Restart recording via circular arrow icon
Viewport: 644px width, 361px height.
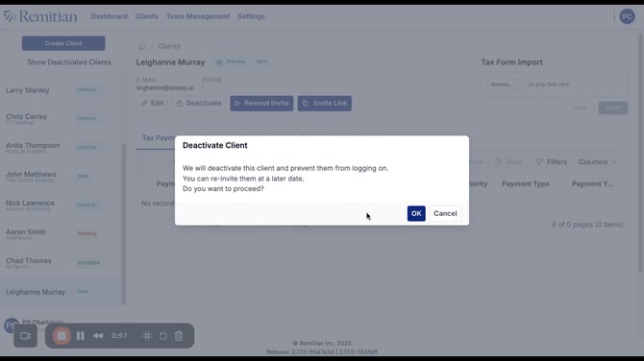[163, 336]
